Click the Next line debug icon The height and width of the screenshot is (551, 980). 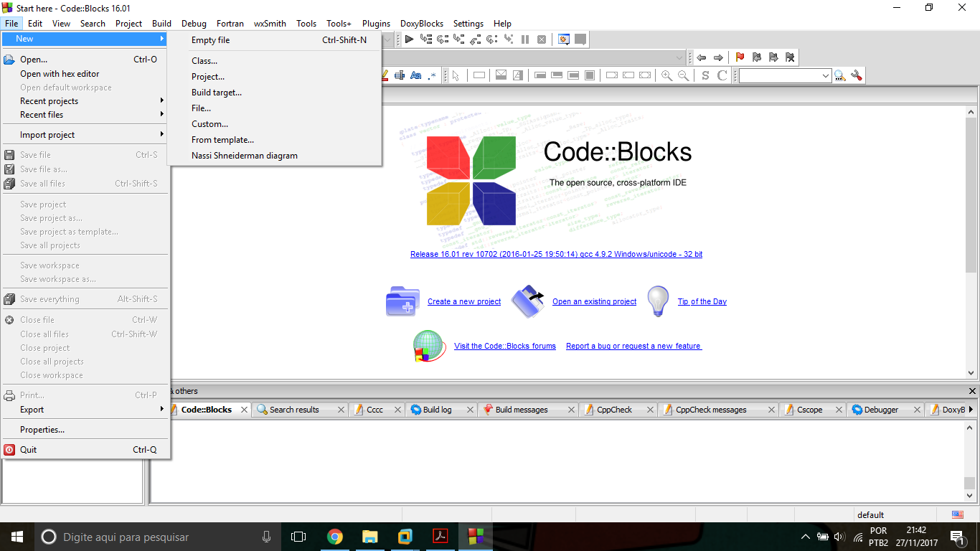point(443,39)
